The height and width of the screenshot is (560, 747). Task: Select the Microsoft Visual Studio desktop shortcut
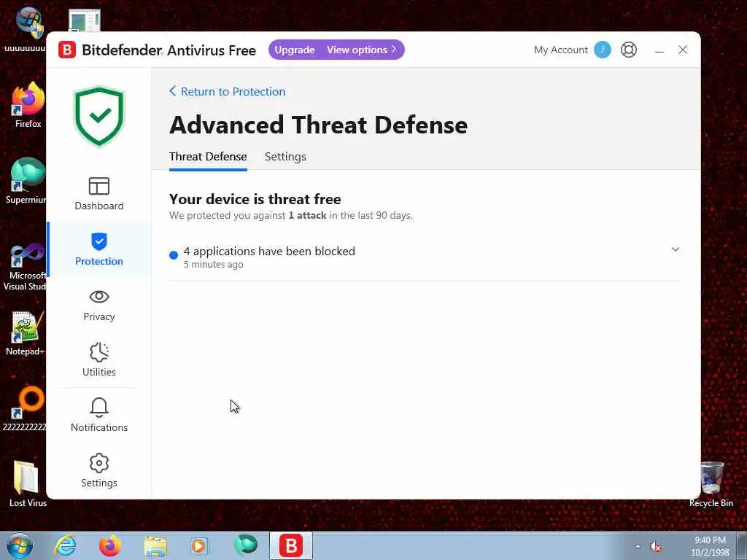pos(25,267)
